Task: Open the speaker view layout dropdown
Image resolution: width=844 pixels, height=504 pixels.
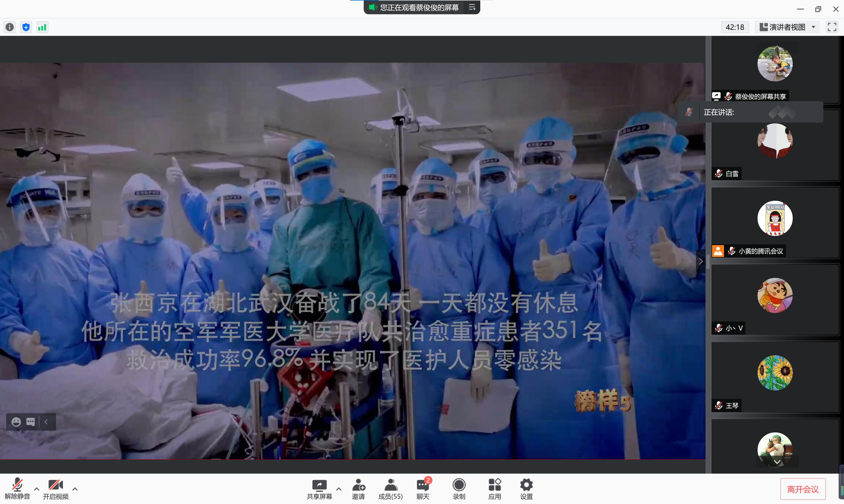Action: [787, 27]
